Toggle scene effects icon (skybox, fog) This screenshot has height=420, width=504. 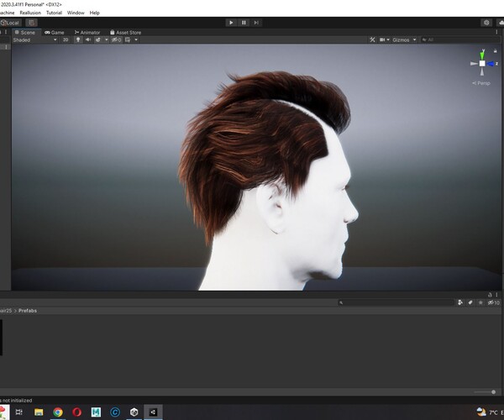point(97,39)
